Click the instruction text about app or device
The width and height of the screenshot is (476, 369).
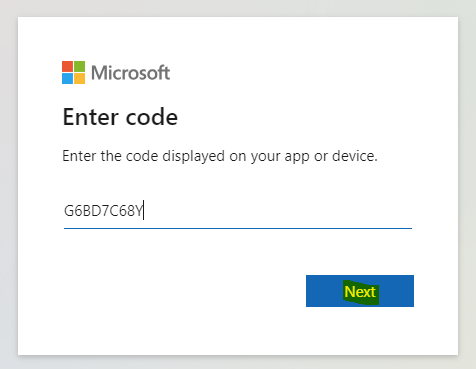point(220,156)
